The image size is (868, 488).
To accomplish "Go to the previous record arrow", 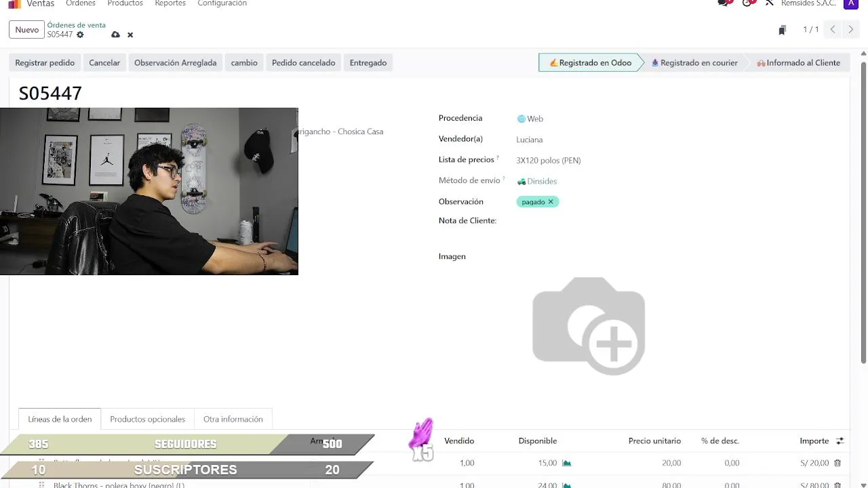I will (x=833, y=30).
